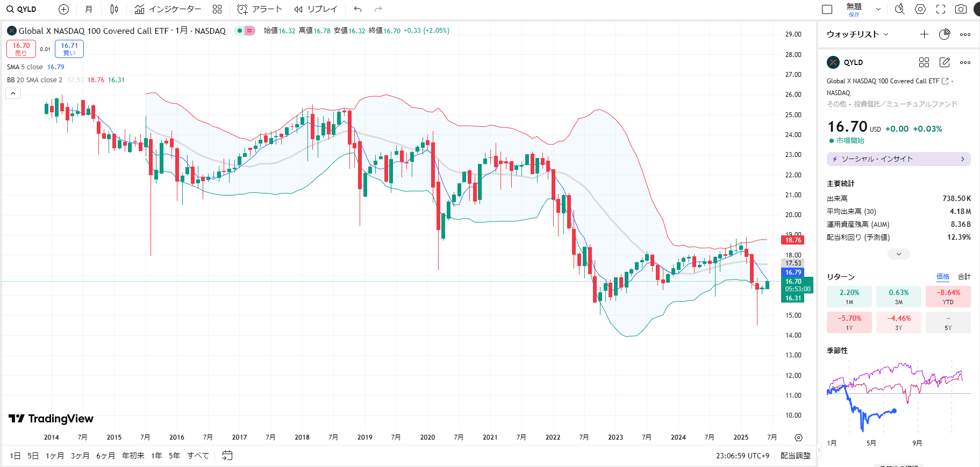
Task: Undo the last chart action
Action: point(358,9)
